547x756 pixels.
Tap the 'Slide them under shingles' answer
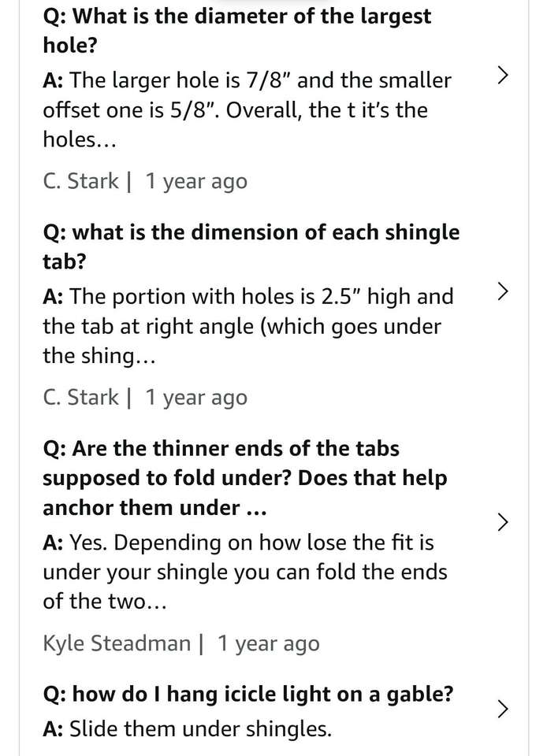tap(200, 729)
